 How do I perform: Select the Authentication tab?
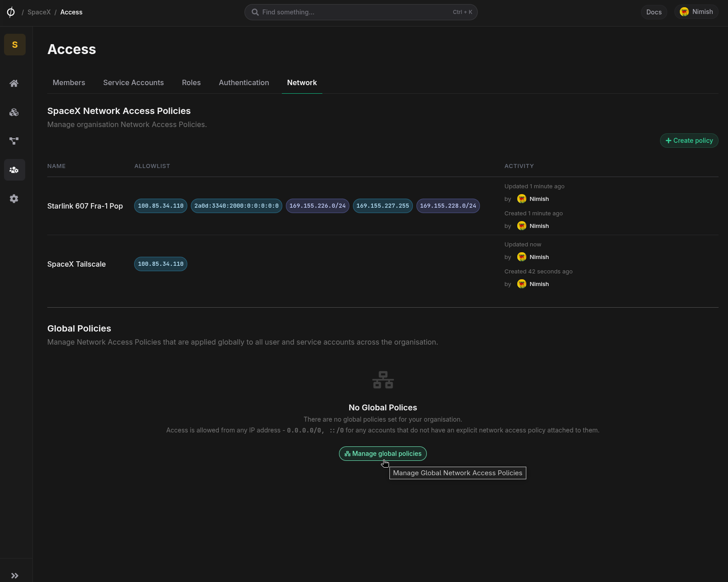pos(244,82)
